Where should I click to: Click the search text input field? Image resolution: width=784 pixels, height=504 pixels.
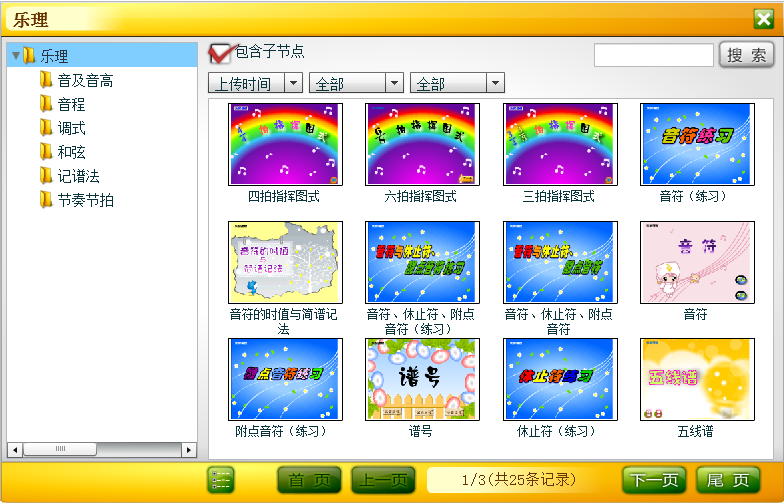click(x=654, y=55)
